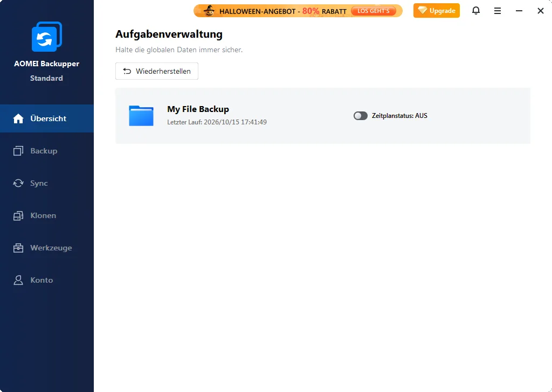The height and width of the screenshot is (392, 552).
Task: Open the hamburger menu icon
Action: 498,11
